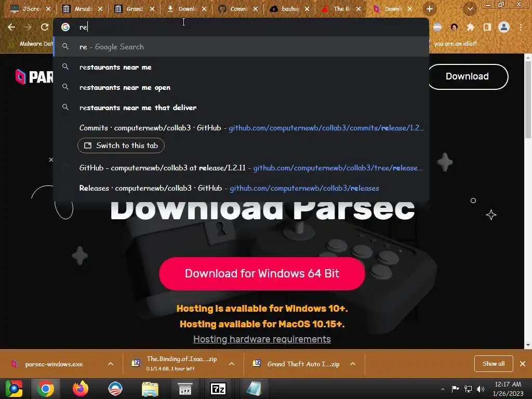Reload the page with refresh icon
This screenshot has width=532, height=399.
pos(45,27)
